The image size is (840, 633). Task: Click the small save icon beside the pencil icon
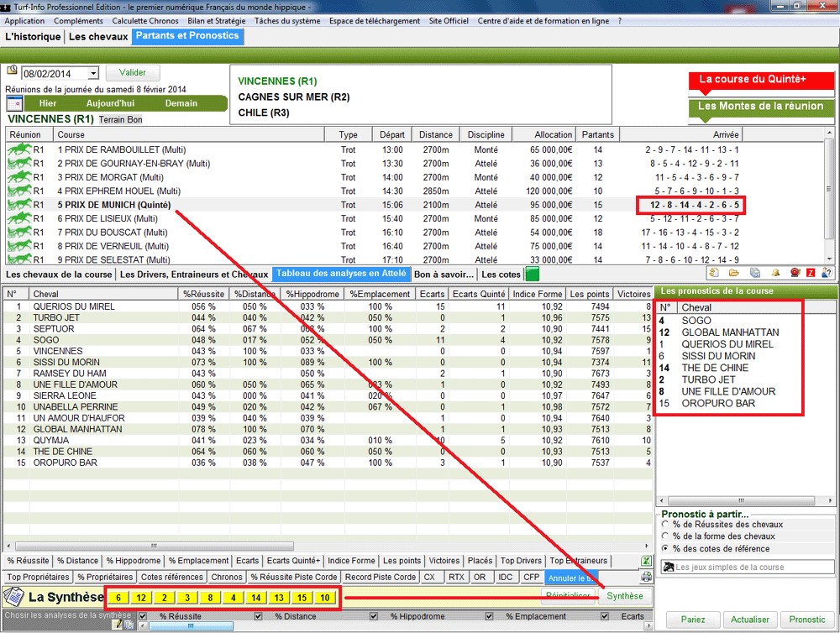pyautogui.click(x=129, y=624)
